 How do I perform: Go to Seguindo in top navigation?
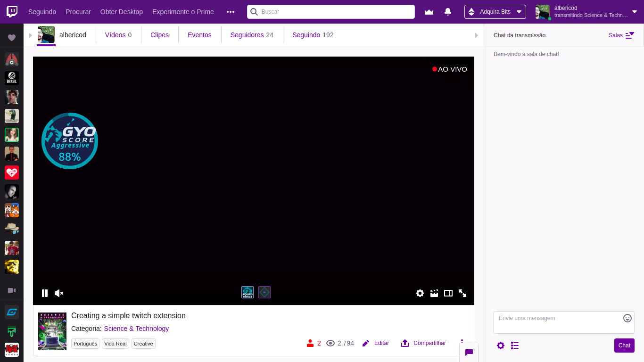[x=42, y=12]
